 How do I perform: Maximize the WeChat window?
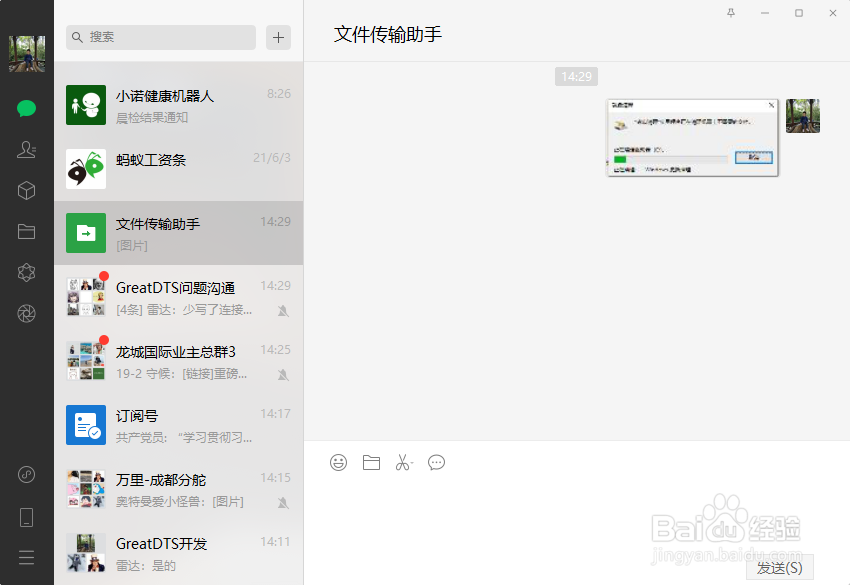pyautogui.click(x=799, y=13)
